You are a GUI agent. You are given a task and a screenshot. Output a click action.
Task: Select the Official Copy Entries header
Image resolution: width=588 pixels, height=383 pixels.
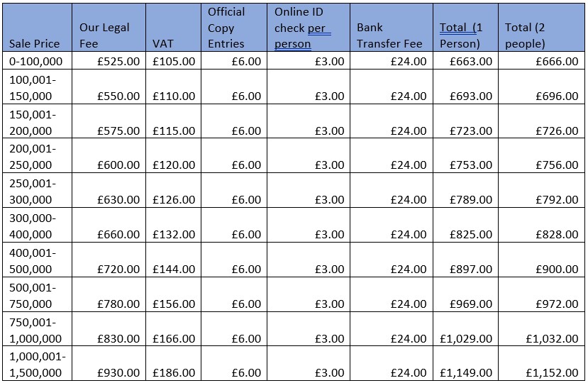pyautogui.click(x=234, y=28)
